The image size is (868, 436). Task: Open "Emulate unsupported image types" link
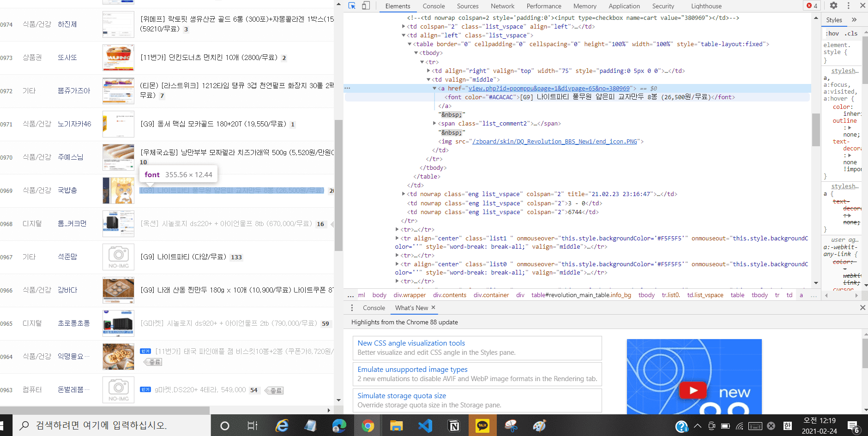click(x=412, y=370)
